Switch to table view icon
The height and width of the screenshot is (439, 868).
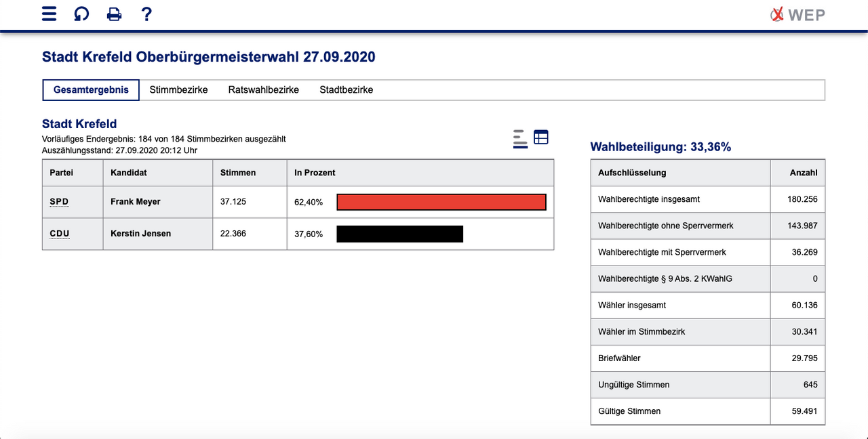540,138
